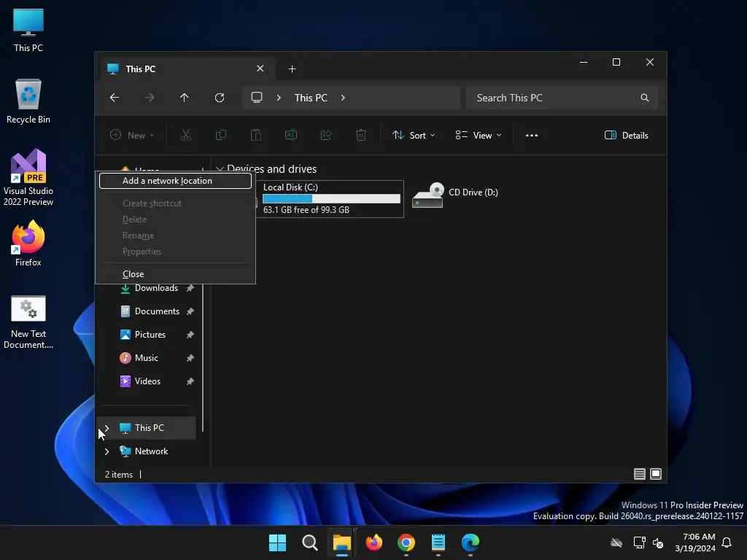Click the Delete trash can icon
The image size is (747, 560).
tap(361, 135)
